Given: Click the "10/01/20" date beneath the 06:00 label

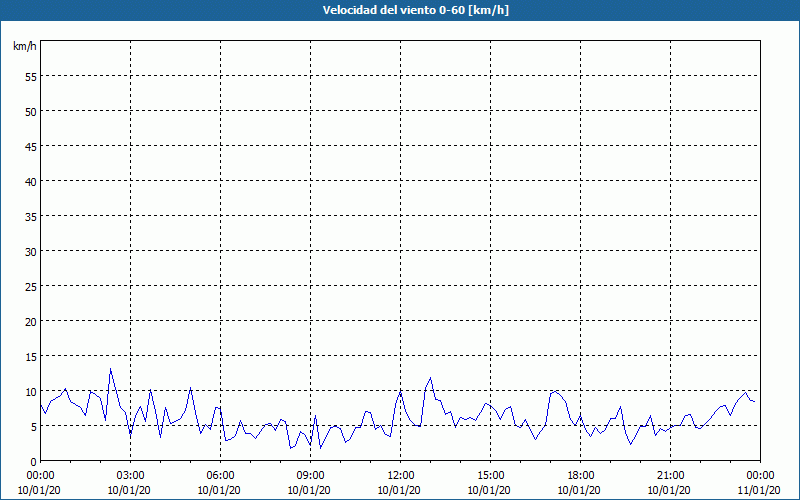Looking at the screenshot, I should pyautogui.click(x=219, y=490).
